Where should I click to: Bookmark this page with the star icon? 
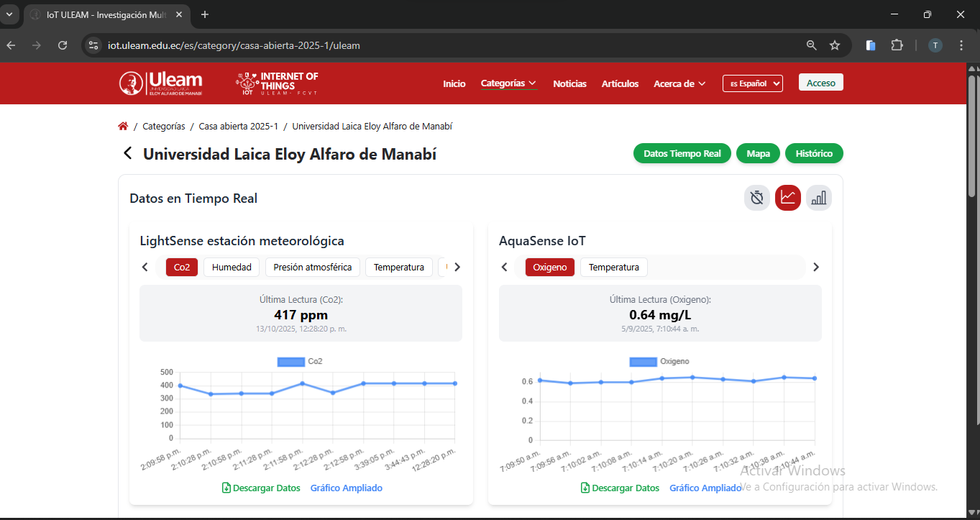tap(835, 45)
